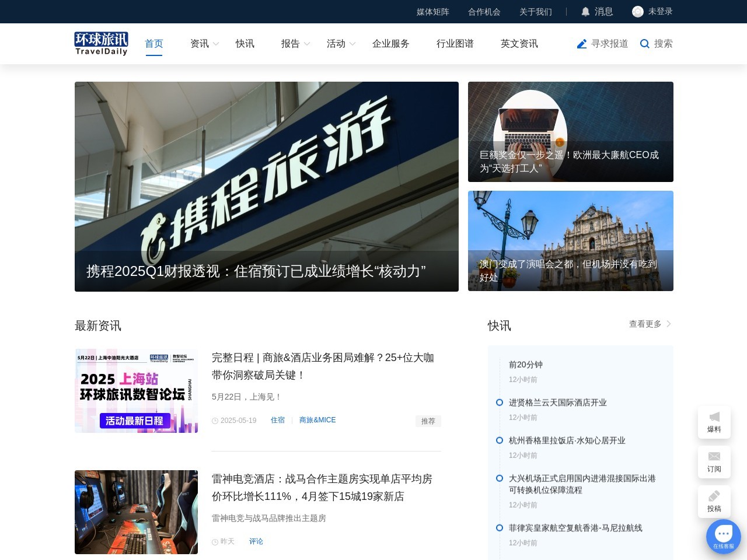
Task: Expand the 报告 dropdown chevron
Action: [x=307, y=44]
